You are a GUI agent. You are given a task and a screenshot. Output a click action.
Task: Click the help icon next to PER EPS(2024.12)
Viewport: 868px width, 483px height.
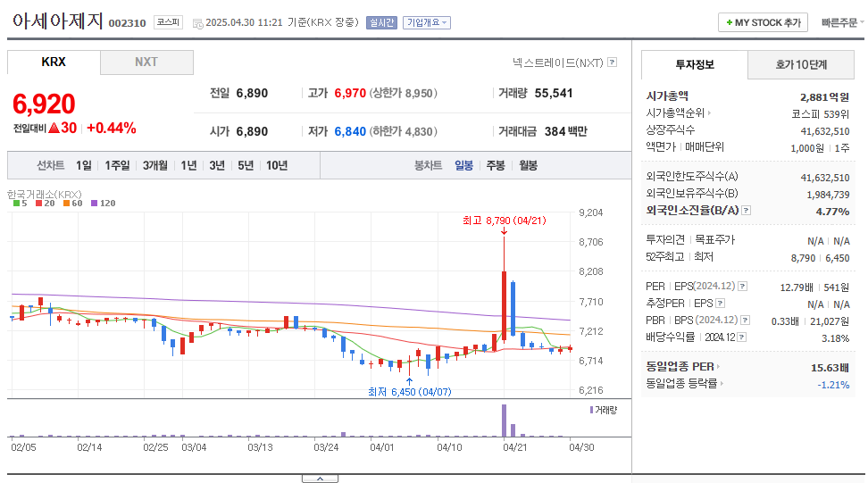click(x=743, y=286)
